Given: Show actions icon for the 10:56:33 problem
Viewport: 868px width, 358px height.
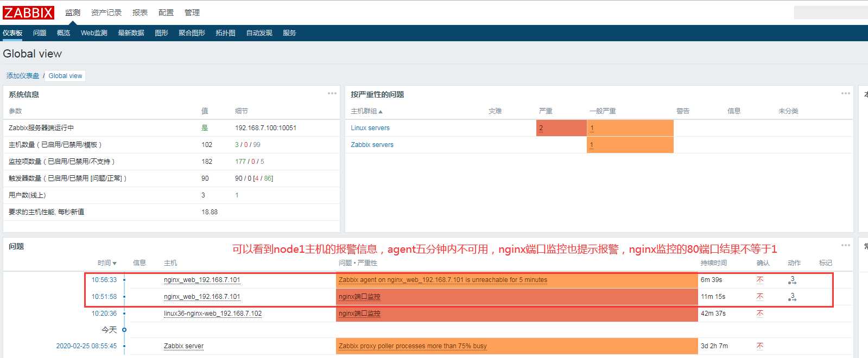Looking at the screenshot, I should click(793, 280).
